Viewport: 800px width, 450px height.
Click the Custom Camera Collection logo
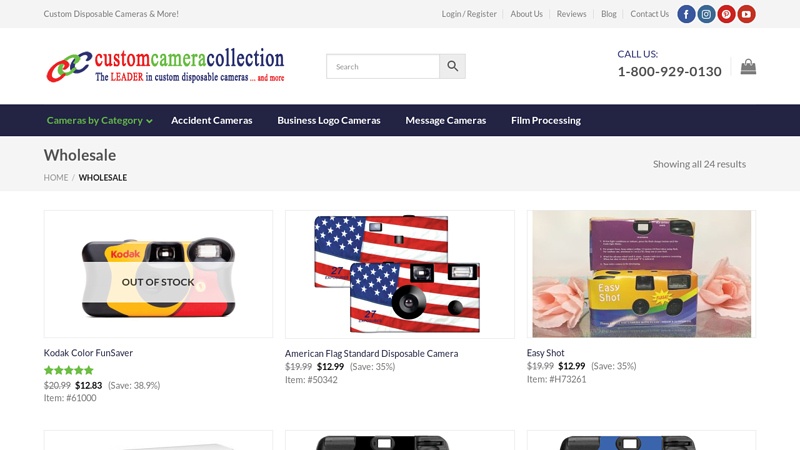(165, 65)
